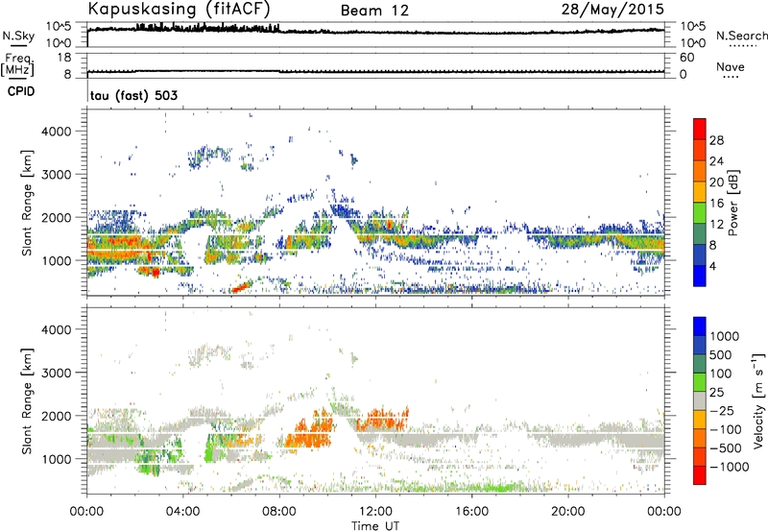Click the 'Time UT' axis title

pos(375,526)
